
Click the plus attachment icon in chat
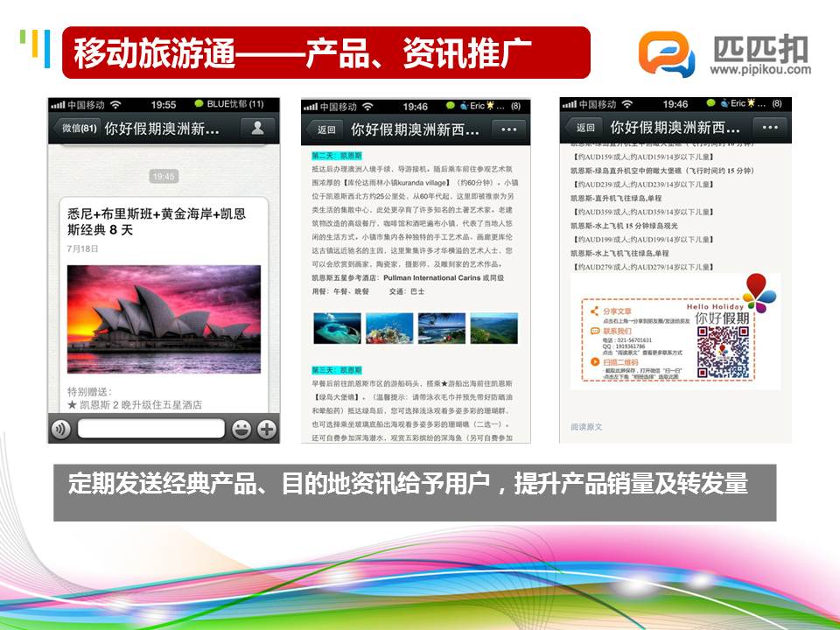pos(267,429)
